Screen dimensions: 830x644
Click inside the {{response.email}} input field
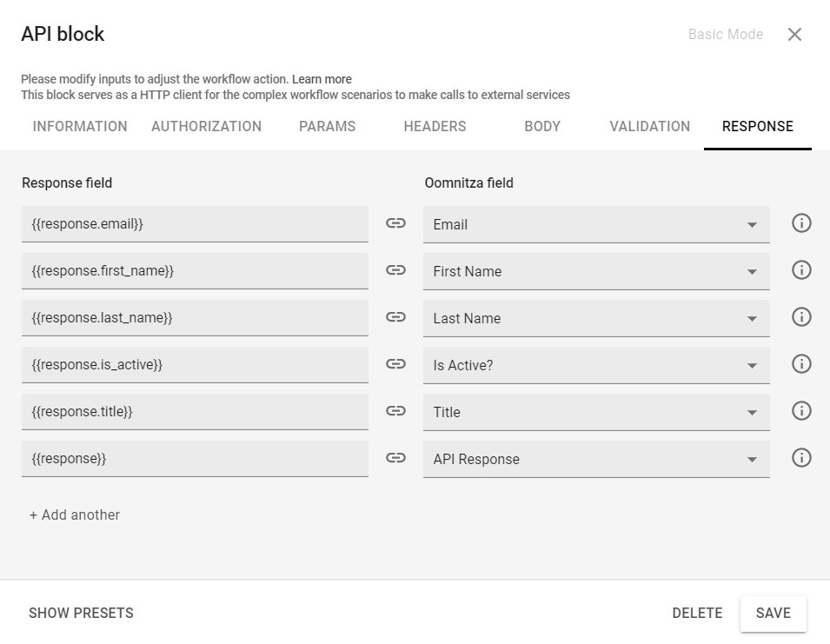point(196,223)
